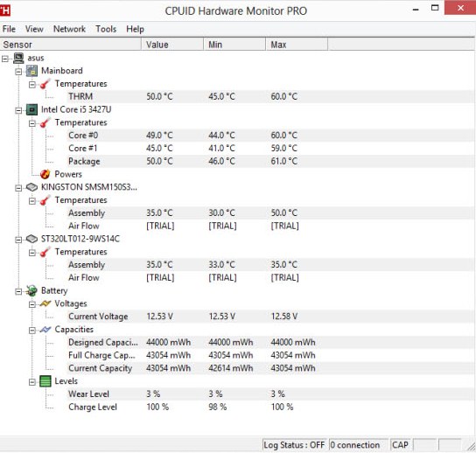Click the 0 connection status entry

point(358,445)
